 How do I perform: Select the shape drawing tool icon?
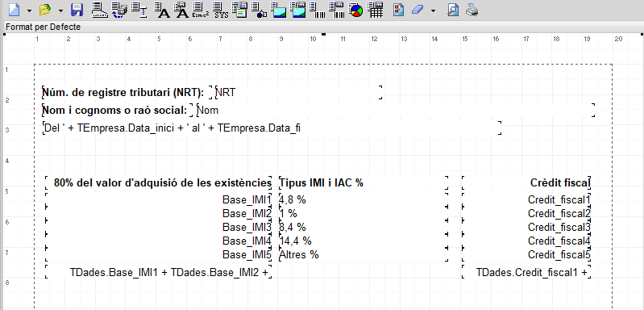260,10
